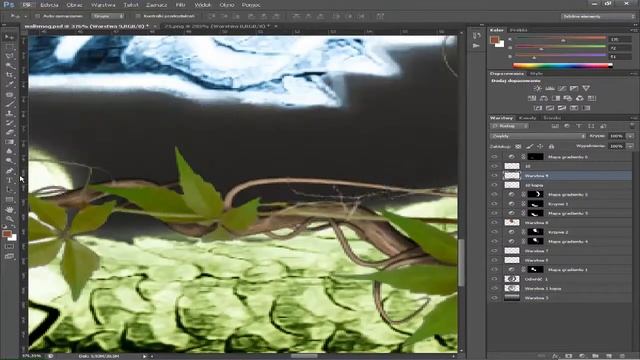Select the Type tool

point(9,181)
